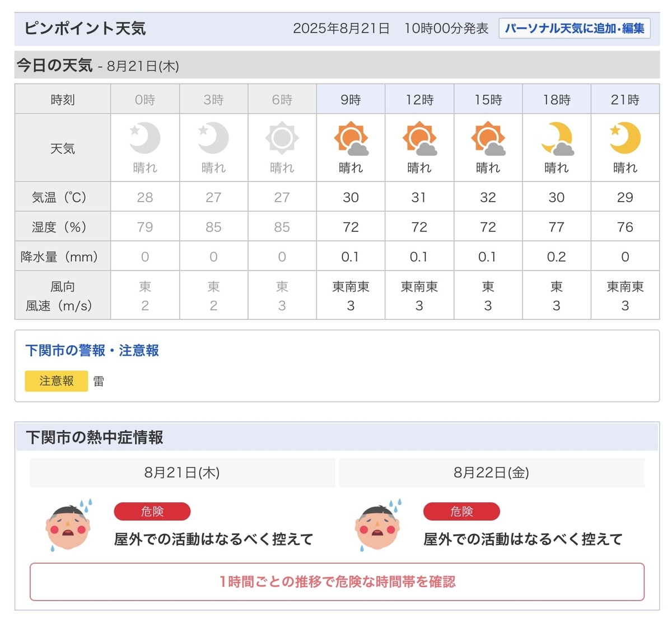Click the 8月22日(金) heat info header
The height and width of the screenshot is (624, 672).
[492, 473]
